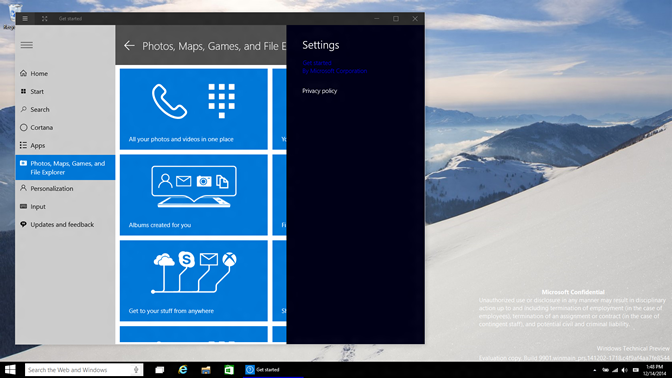Open network signal icon in tray

(615, 370)
